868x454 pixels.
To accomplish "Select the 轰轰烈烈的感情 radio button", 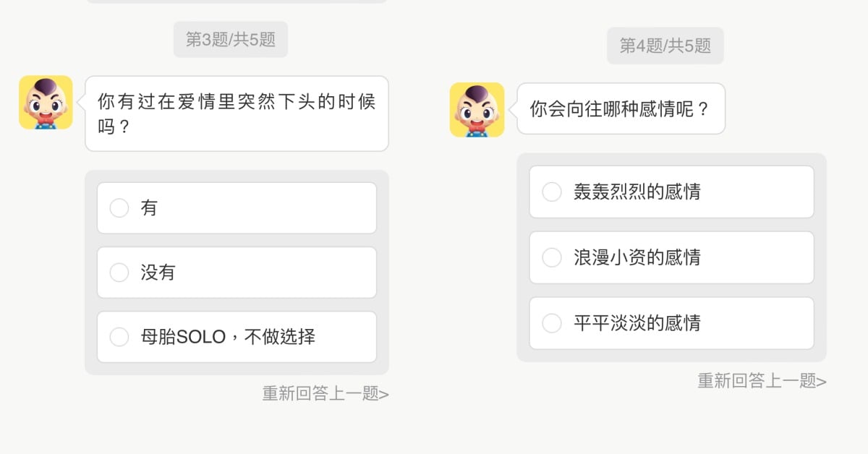I will (x=552, y=192).
